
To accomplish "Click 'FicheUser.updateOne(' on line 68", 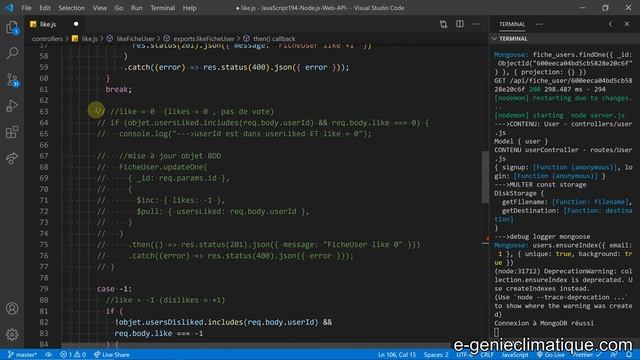I will coord(163,167).
